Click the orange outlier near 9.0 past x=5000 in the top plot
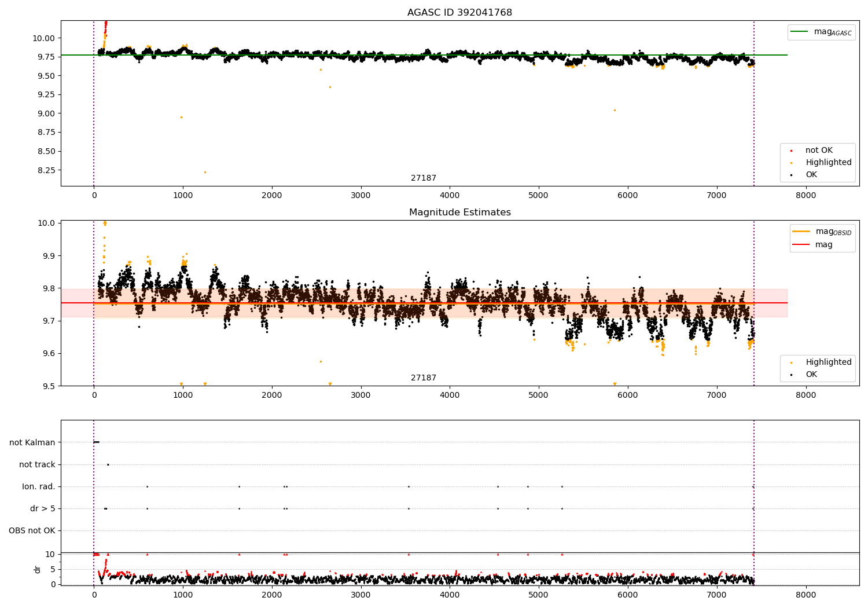The image size is (868, 608). (x=615, y=110)
